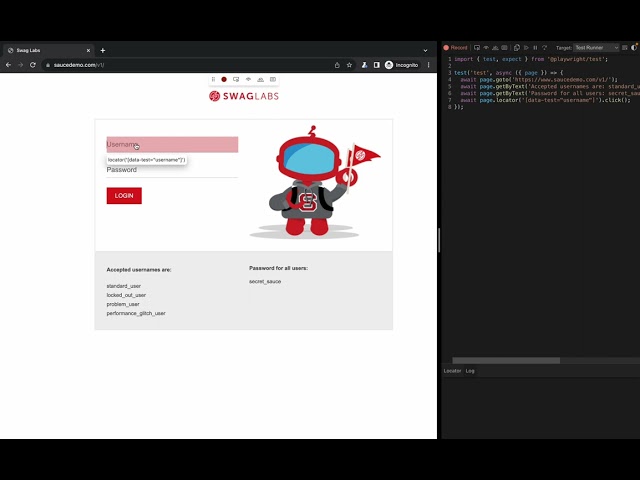Open the Target Test Runner dropdown
This screenshot has width=640, height=480.
(x=596, y=48)
